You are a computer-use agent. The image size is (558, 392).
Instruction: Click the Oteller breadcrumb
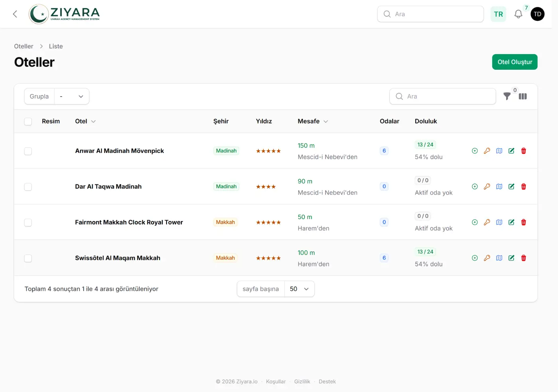coord(24,46)
